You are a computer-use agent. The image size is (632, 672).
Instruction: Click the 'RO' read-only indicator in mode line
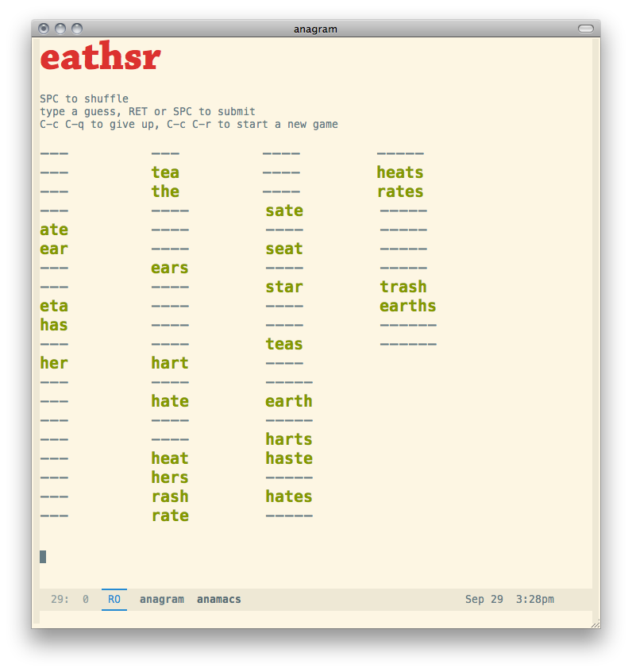pyautogui.click(x=114, y=599)
